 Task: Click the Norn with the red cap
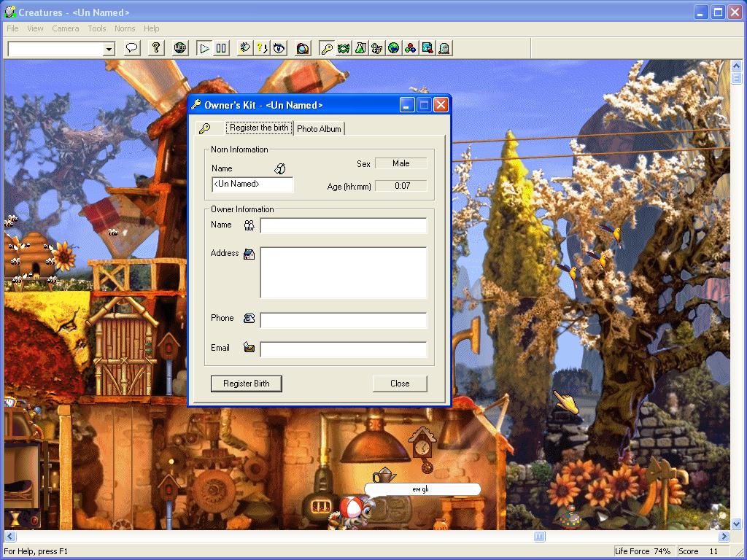click(351, 513)
